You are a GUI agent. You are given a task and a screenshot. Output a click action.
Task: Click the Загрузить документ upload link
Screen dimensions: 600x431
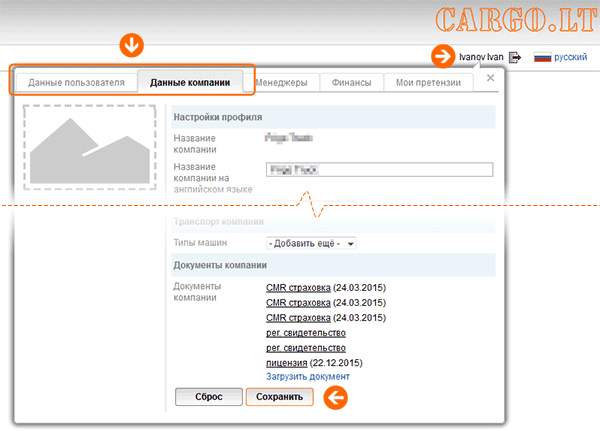point(308,377)
